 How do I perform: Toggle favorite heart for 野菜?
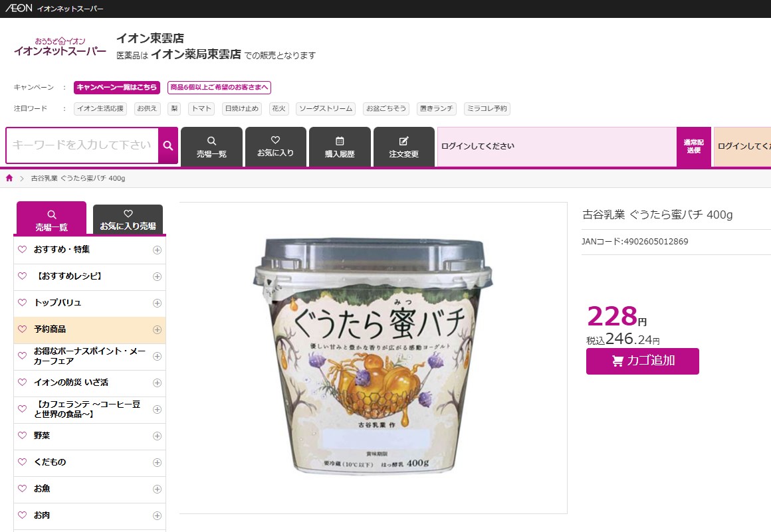click(x=22, y=435)
